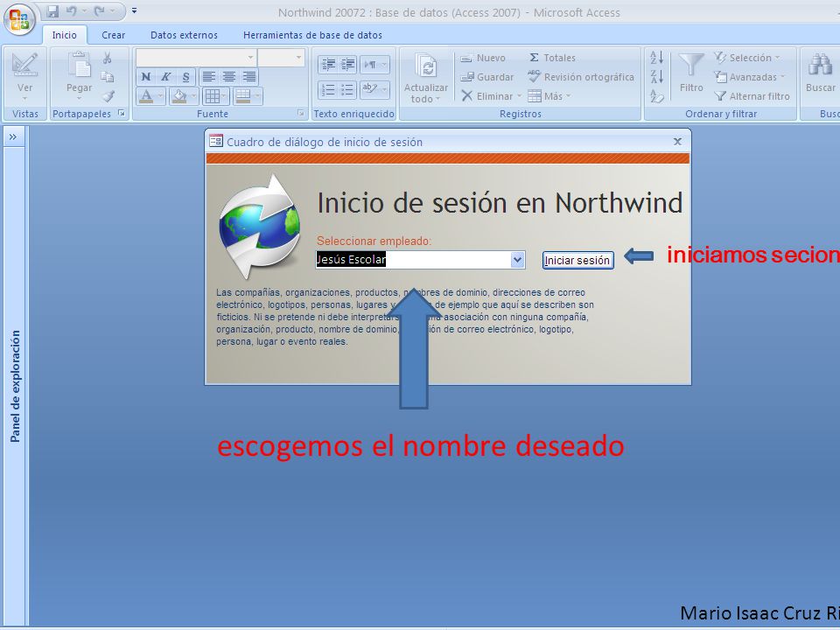Align text right
Screen dimensions: 840x630
(248, 77)
